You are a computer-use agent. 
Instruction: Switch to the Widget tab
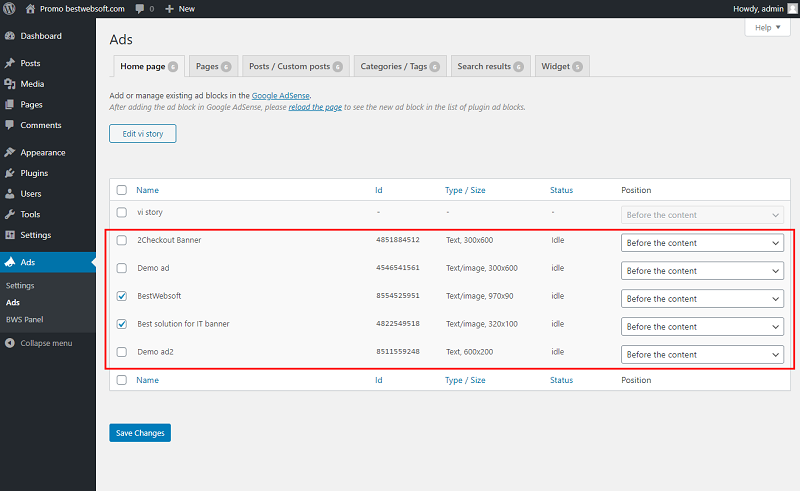tap(562, 66)
